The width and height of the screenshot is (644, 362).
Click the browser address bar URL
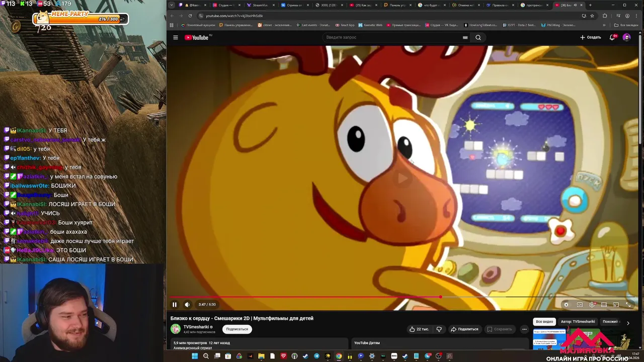(x=234, y=16)
